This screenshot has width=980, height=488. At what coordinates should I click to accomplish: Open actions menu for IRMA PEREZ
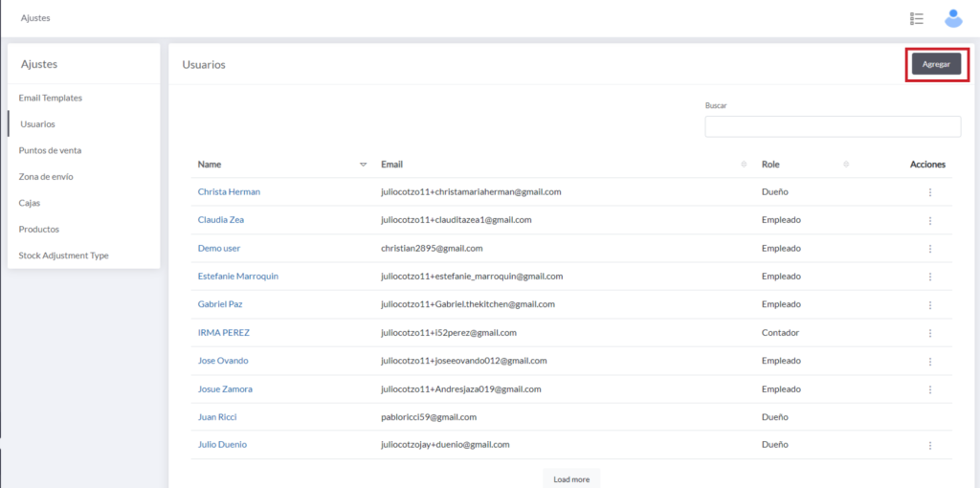(x=929, y=333)
